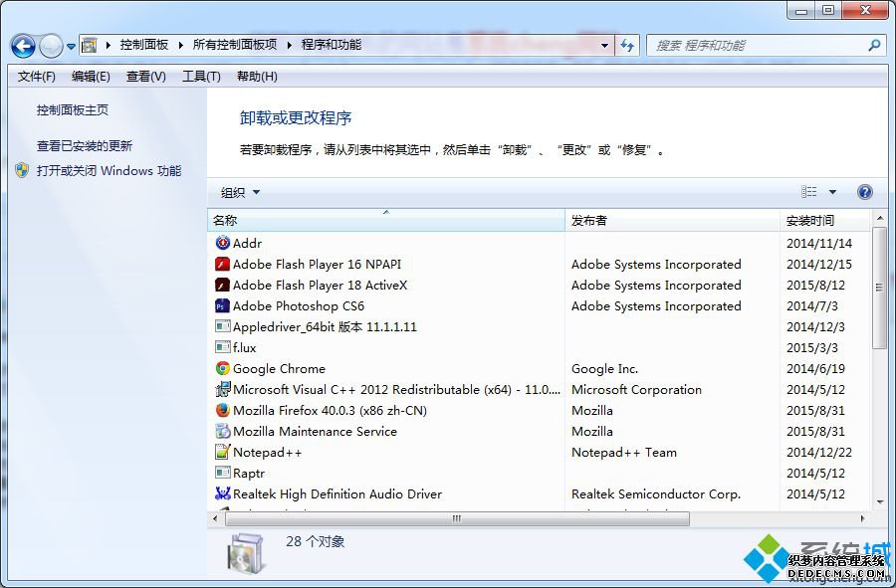The width and height of the screenshot is (896, 588).
Task: Click the vertical scrollbar down arrow
Action: click(879, 501)
